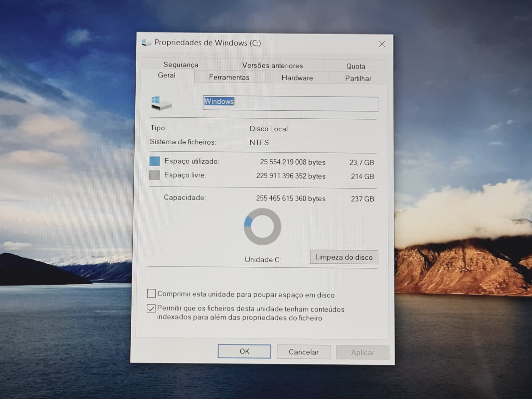Confirm with the OK button
Image resolution: width=532 pixels, height=399 pixels.
[x=244, y=351]
